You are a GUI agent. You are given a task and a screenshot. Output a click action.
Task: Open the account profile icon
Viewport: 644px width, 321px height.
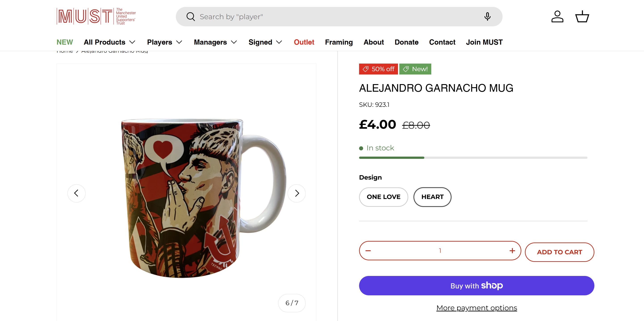[557, 17]
